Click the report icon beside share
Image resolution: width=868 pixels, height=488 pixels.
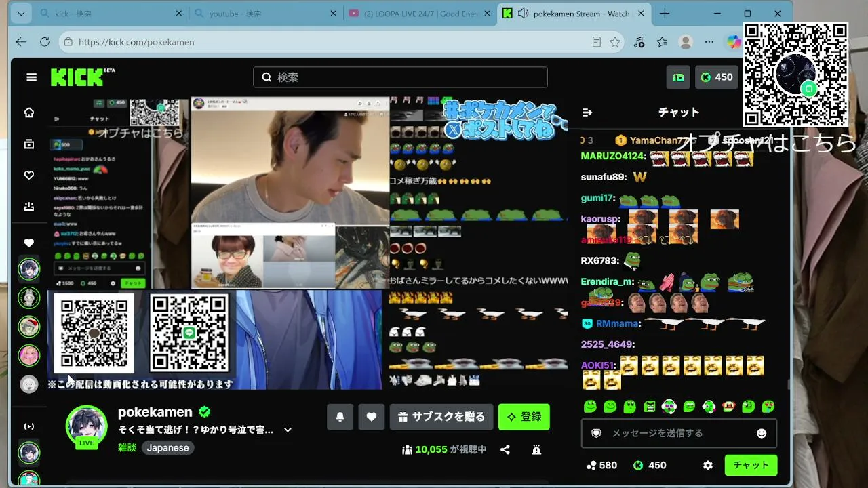click(536, 449)
